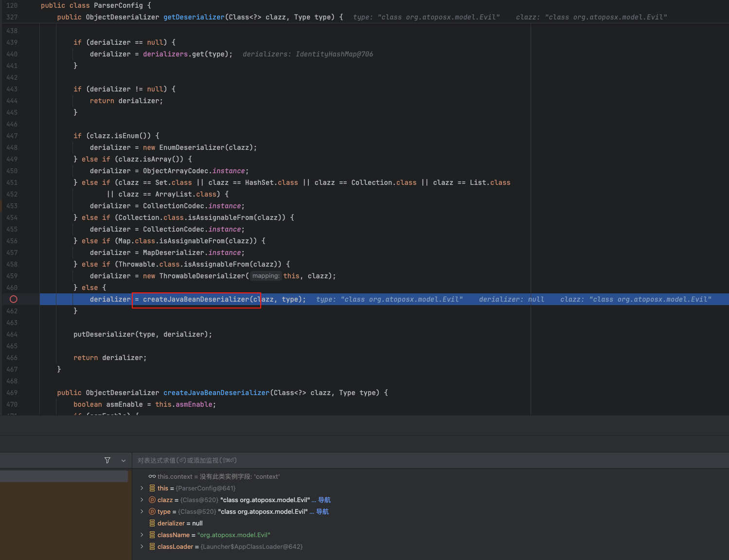Click the field icon beside className

(x=152, y=535)
